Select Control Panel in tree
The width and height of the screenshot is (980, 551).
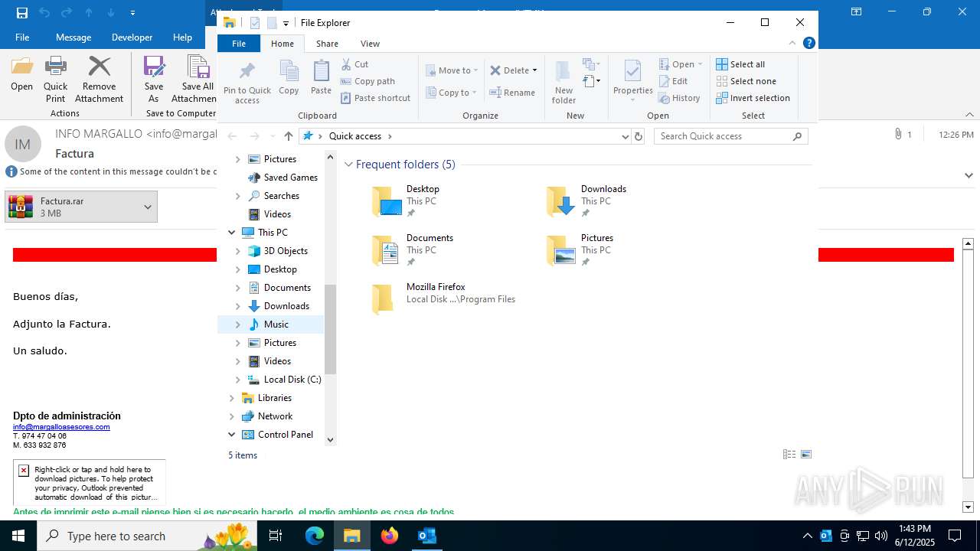tap(278, 435)
